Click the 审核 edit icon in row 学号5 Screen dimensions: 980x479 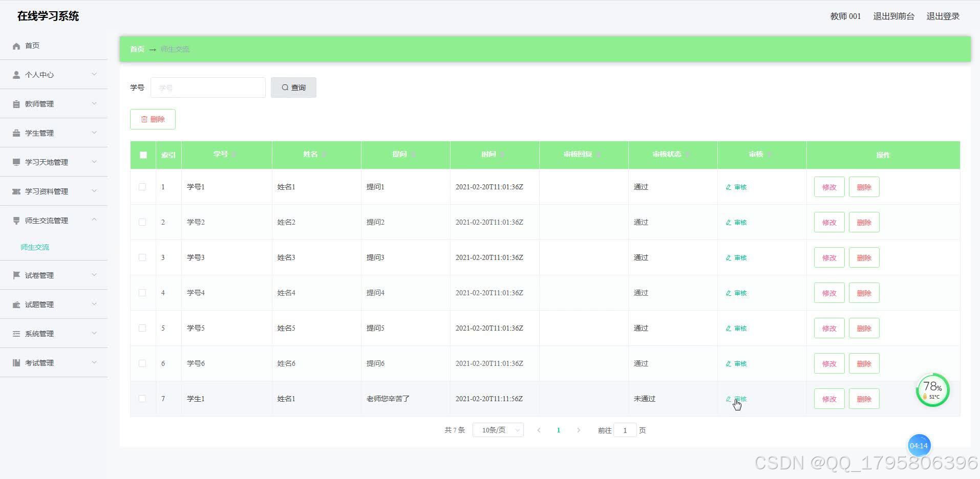[729, 329]
